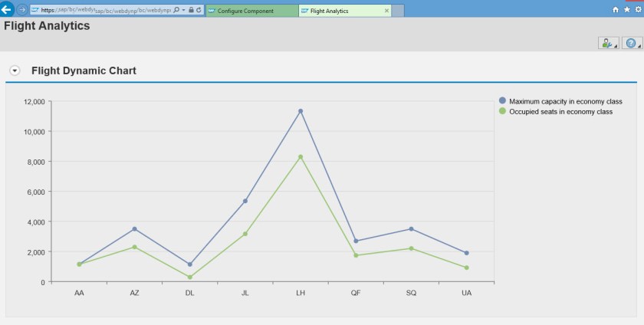The width and height of the screenshot is (644, 325).
Task: Open browser tools gear icon
Action: click(x=638, y=10)
